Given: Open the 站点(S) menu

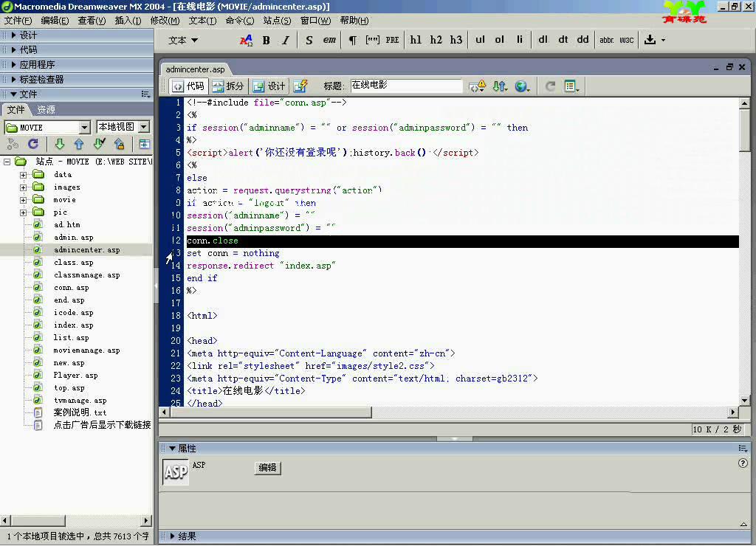Looking at the screenshot, I should [278, 21].
